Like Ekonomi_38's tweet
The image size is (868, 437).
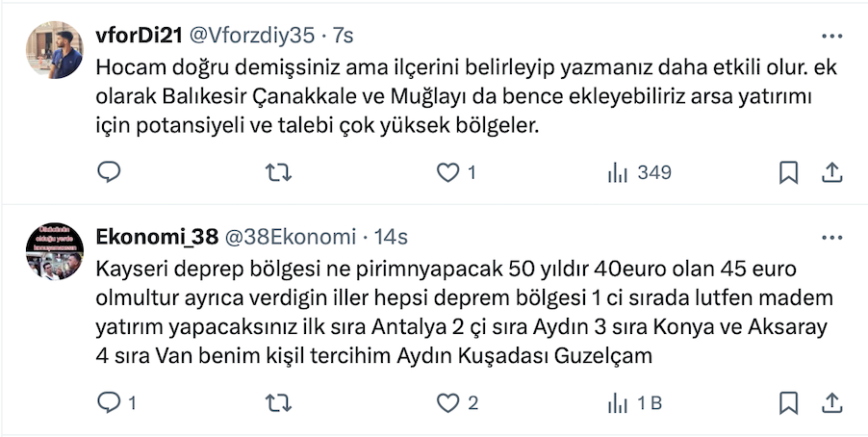coord(447,402)
